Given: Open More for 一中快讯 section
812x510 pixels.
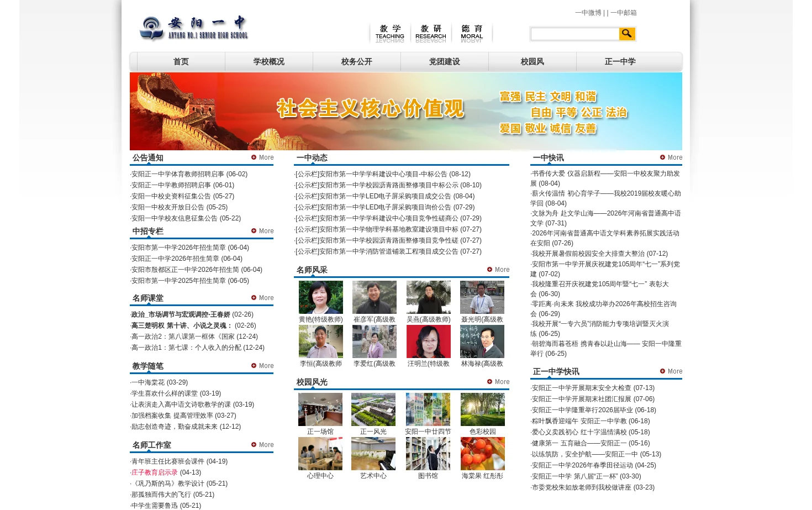Looking at the screenshot, I should (671, 157).
